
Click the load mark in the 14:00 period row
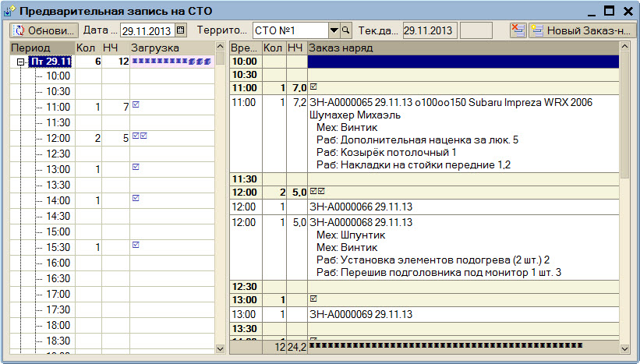136,198
